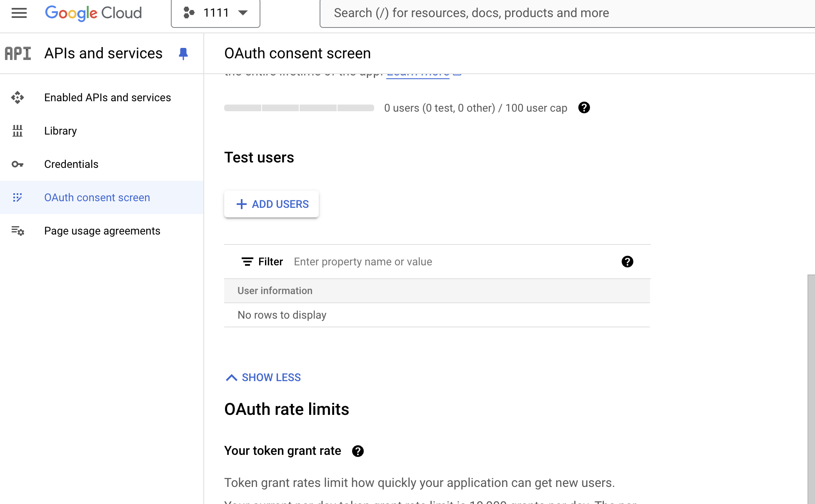Viewport: 815px width, 504px height.
Task: Click the user cap progress bar
Action: click(299, 108)
